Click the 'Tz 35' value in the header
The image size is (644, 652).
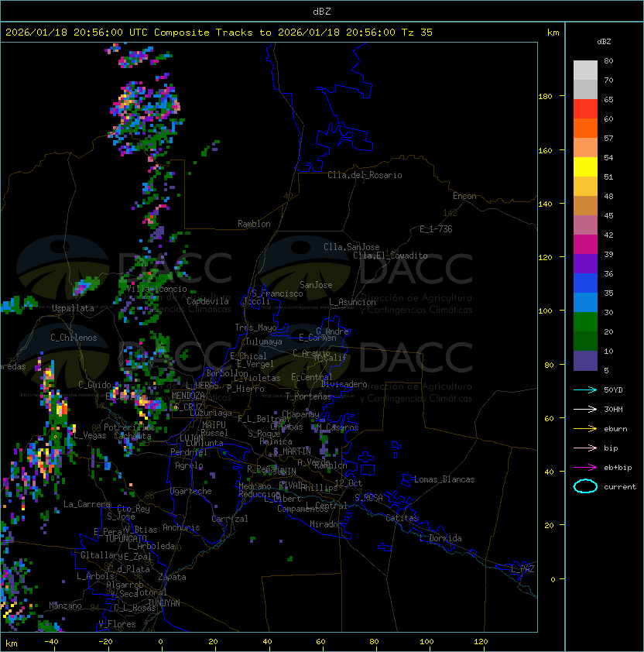coord(417,33)
